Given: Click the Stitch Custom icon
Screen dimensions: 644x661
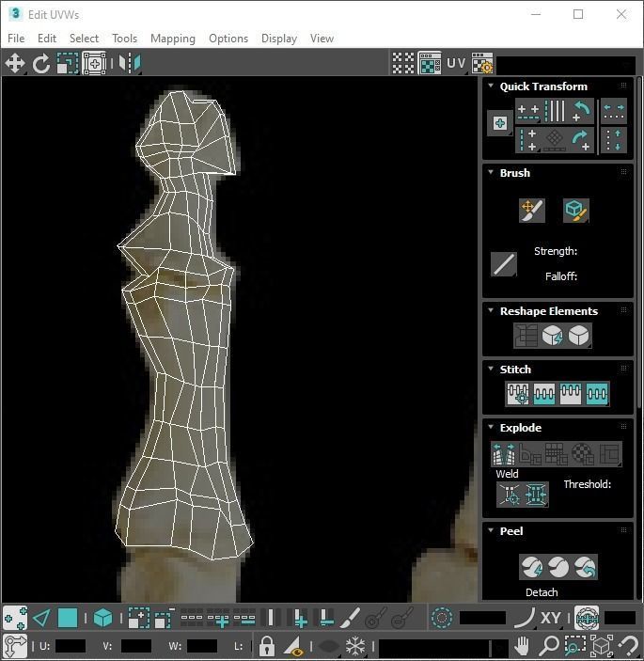Looking at the screenshot, I should click(x=597, y=394).
